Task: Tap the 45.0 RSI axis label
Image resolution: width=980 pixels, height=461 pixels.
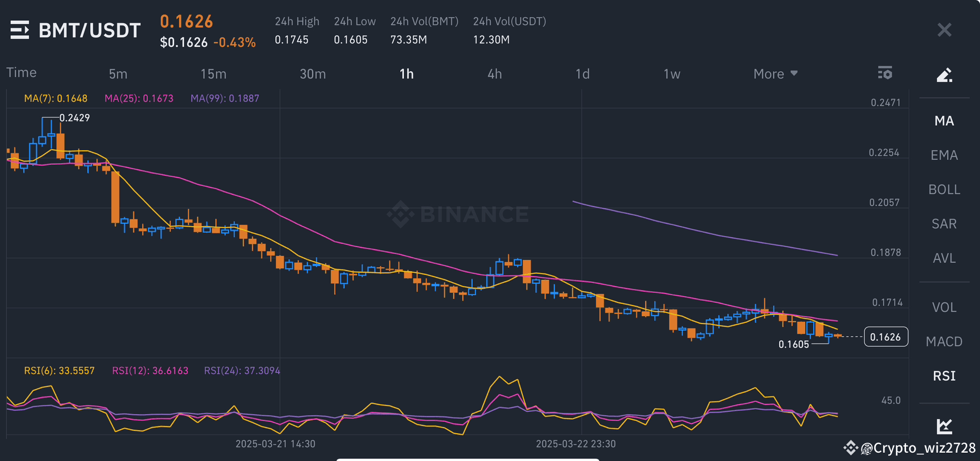Action: pos(891,400)
